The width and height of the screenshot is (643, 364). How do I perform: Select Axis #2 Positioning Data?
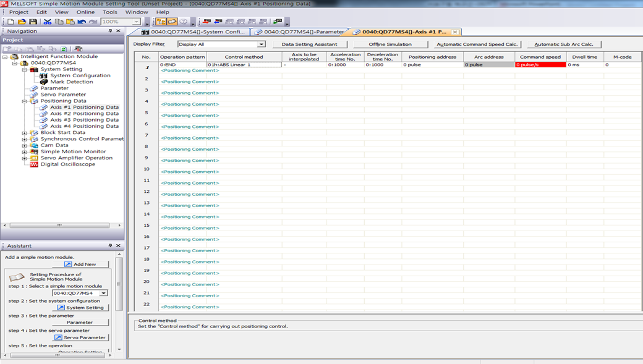click(85, 114)
